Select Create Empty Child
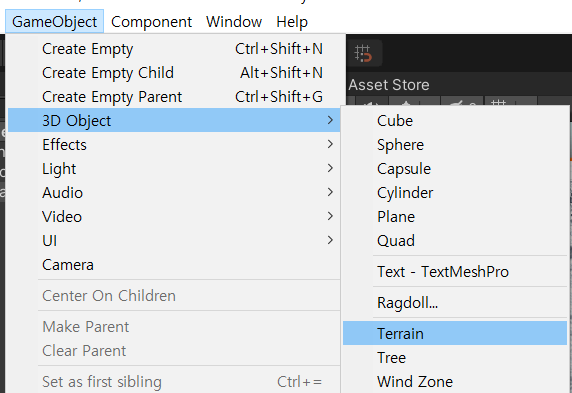This screenshot has height=393, width=572. [174, 73]
